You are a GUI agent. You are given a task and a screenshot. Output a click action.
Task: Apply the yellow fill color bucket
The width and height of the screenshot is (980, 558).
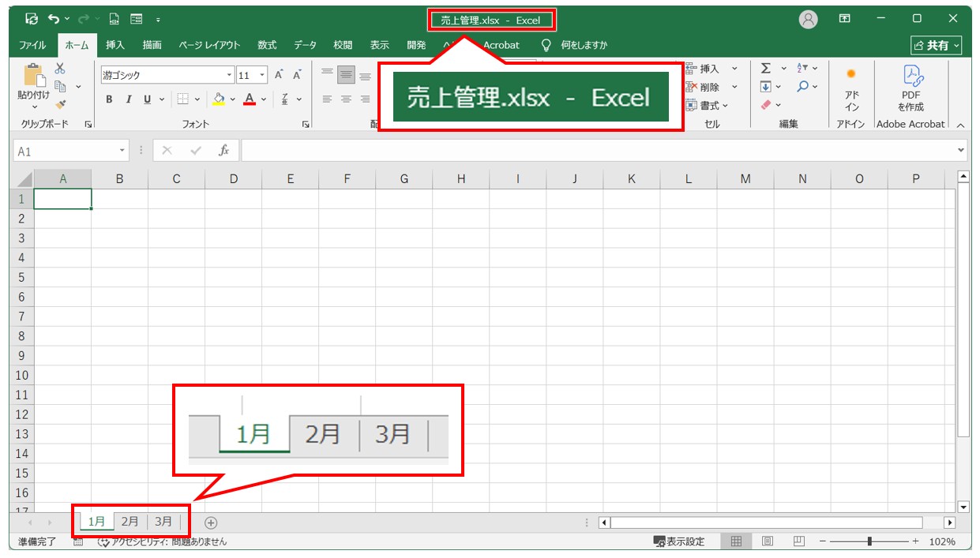(219, 99)
